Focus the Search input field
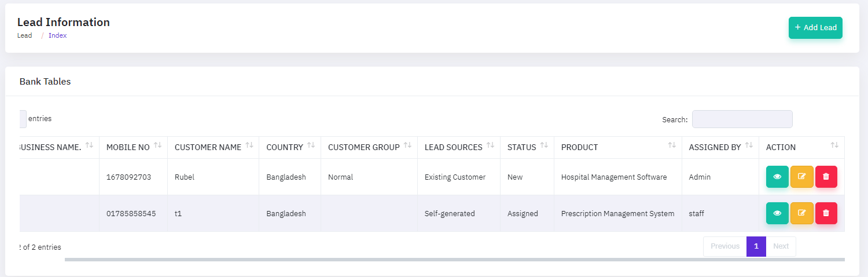The height and width of the screenshot is (277, 868). 742,119
